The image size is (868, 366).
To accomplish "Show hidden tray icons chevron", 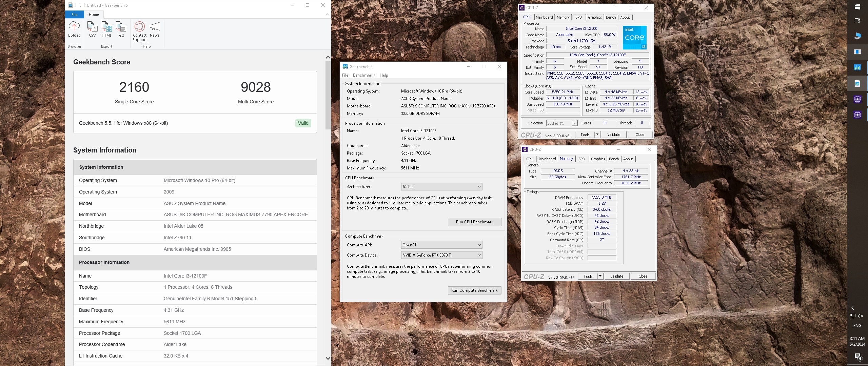I will (853, 308).
